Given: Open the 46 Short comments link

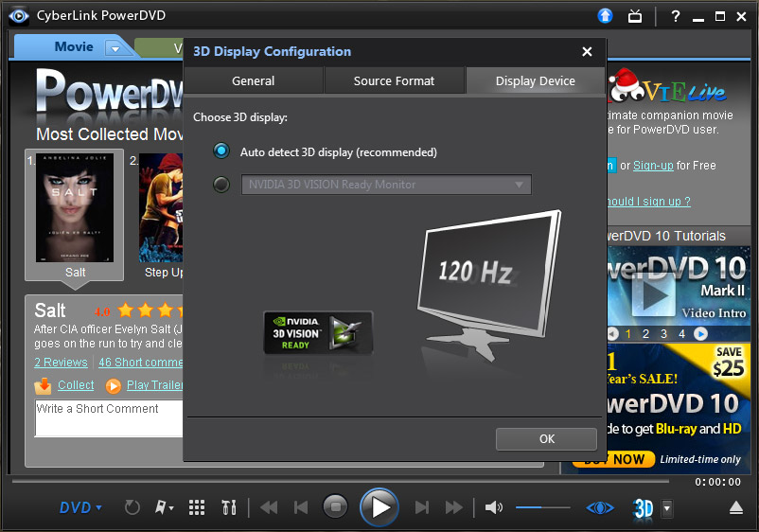Looking at the screenshot, I should [x=141, y=363].
